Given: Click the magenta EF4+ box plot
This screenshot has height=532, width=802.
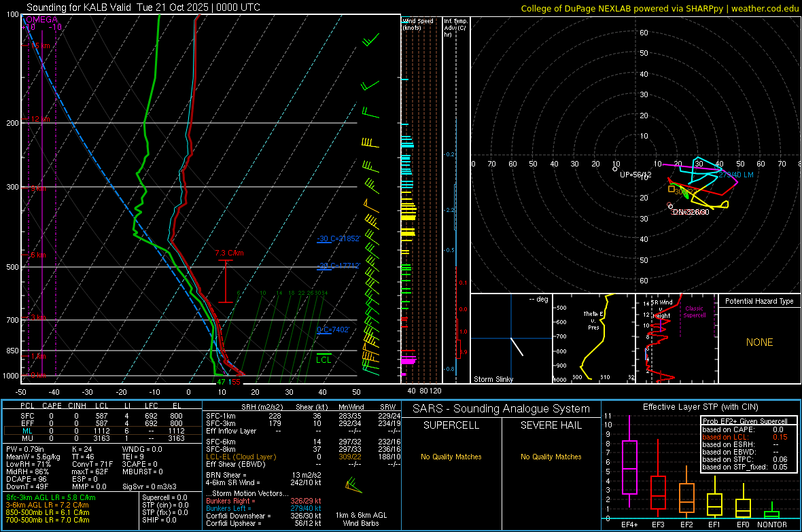Looking at the screenshot, I should [x=629, y=461].
